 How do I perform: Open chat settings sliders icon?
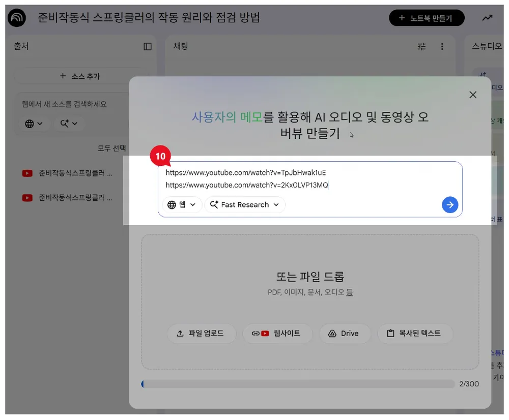pos(421,46)
